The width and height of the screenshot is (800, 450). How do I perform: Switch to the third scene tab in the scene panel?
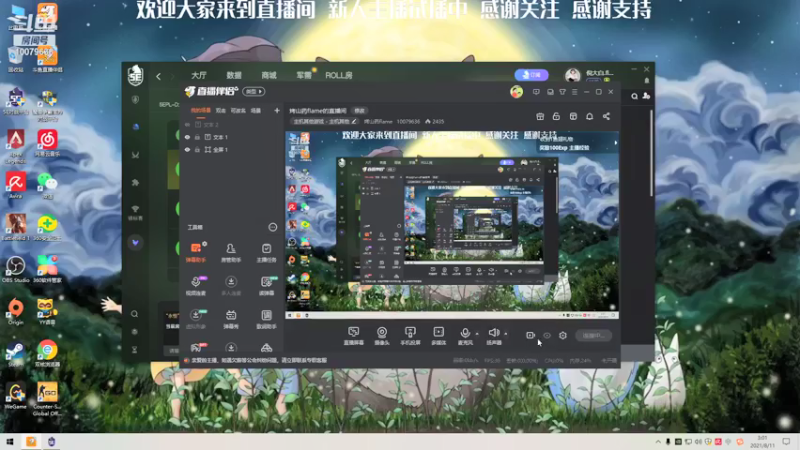point(238,110)
